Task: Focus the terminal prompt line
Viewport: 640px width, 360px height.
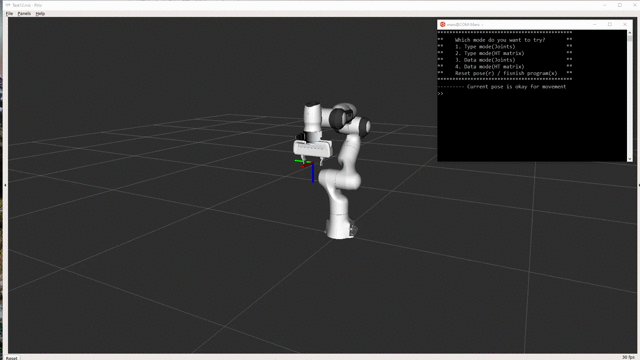Action: coord(532,93)
